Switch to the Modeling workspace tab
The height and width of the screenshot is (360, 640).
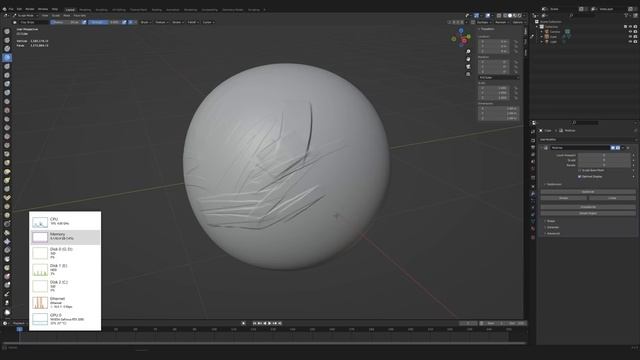[x=85, y=10]
